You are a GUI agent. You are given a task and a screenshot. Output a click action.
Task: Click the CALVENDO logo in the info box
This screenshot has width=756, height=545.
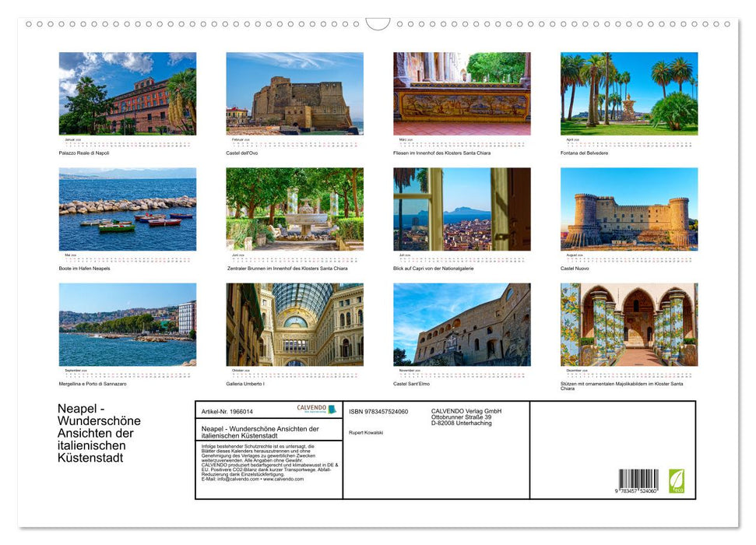[x=316, y=409]
